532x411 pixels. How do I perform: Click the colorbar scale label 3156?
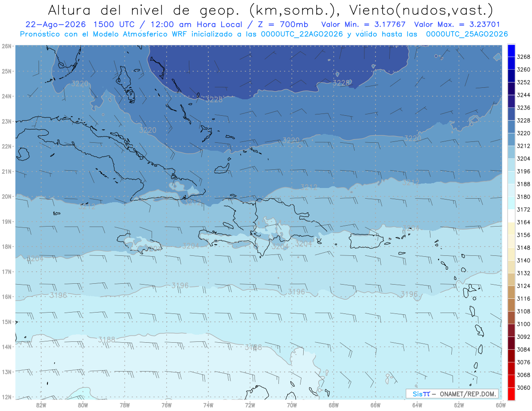click(x=524, y=235)
